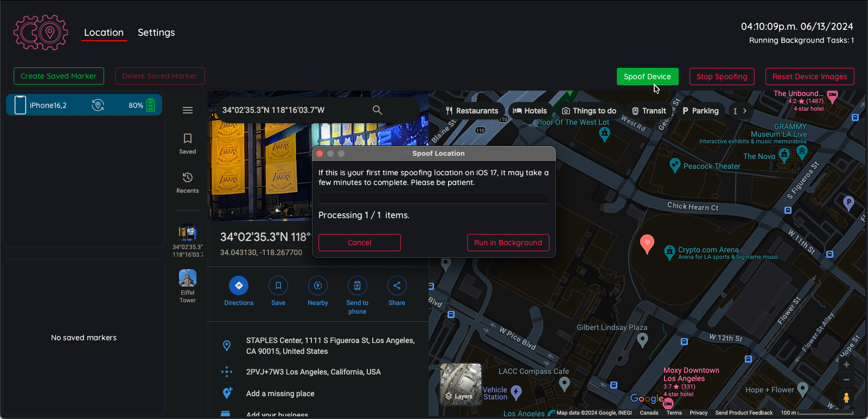Toggle the Layers satellite thumbnail

click(461, 384)
